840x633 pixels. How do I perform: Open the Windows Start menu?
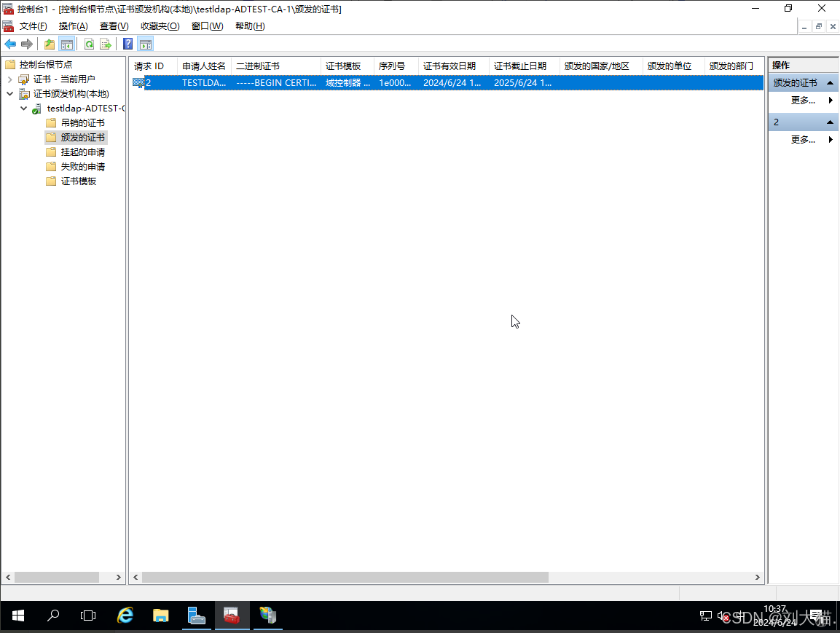pyautogui.click(x=17, y=616)
